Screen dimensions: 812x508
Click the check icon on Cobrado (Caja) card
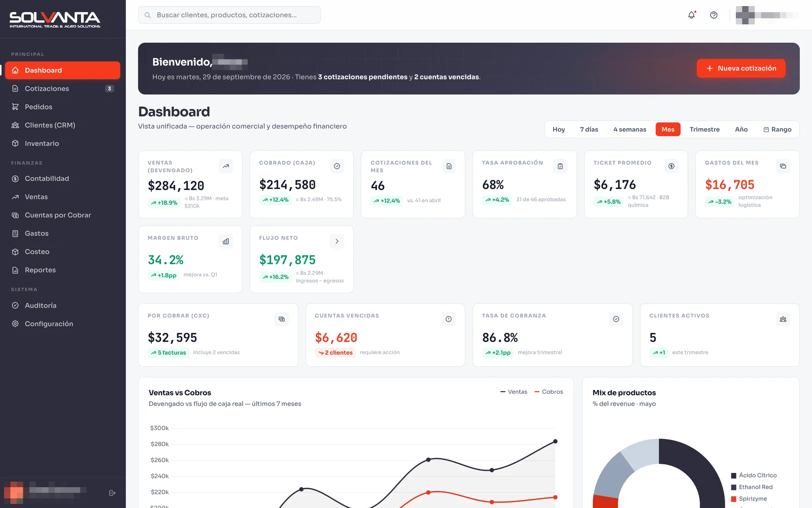point(337,166)
